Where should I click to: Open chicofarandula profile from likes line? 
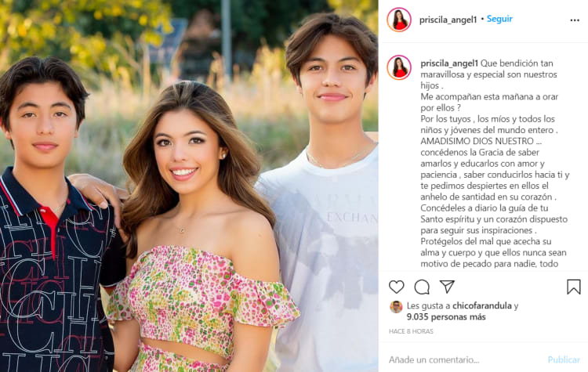(482, 305)
